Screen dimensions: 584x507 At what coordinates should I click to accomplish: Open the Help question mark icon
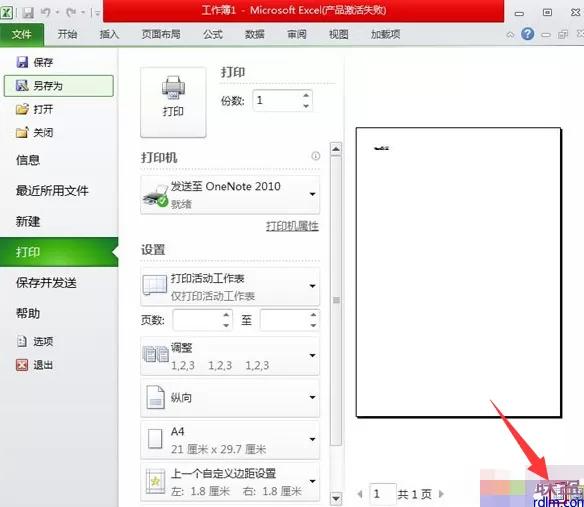[x=527, y=34]
